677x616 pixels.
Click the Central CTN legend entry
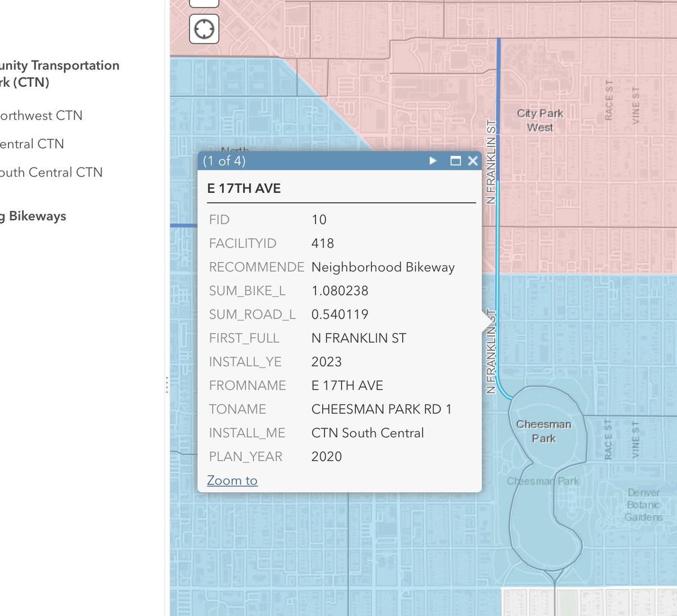point(32,144)
